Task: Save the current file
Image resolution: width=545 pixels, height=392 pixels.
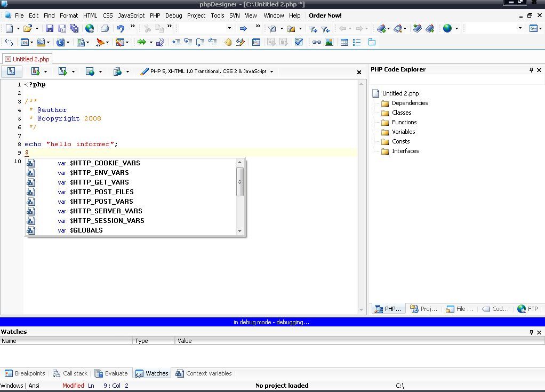Action: coord(50,28)
